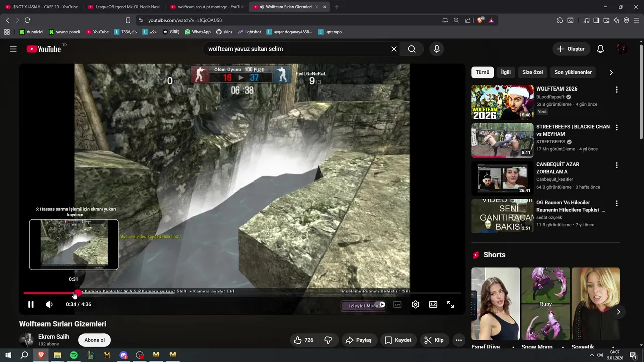Toggle the autoplay switch in player

pos(378,304)
